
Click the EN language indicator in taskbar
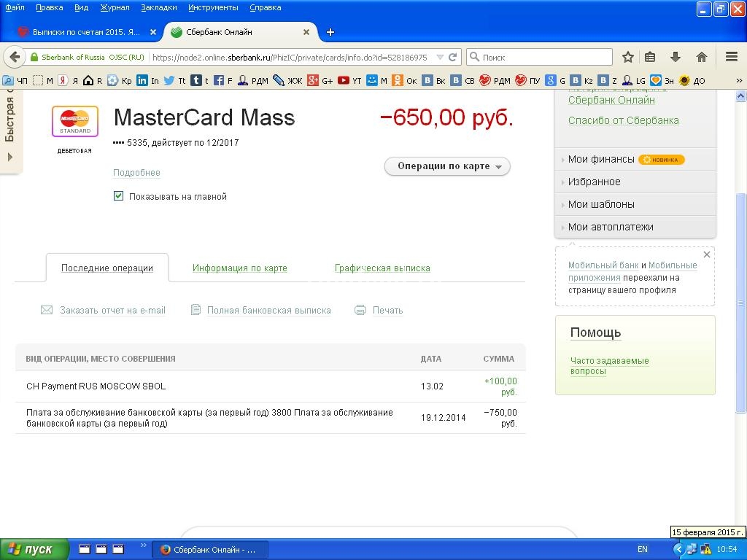[x=642, y=549]
